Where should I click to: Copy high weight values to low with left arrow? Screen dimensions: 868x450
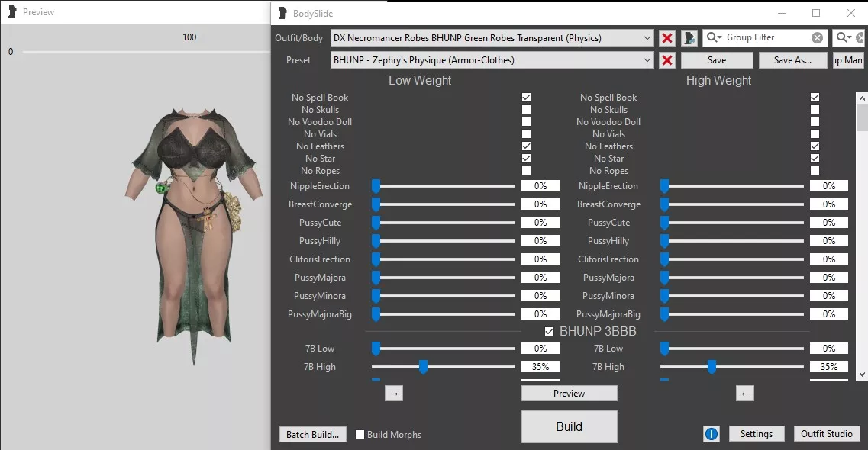coord(744,393)
